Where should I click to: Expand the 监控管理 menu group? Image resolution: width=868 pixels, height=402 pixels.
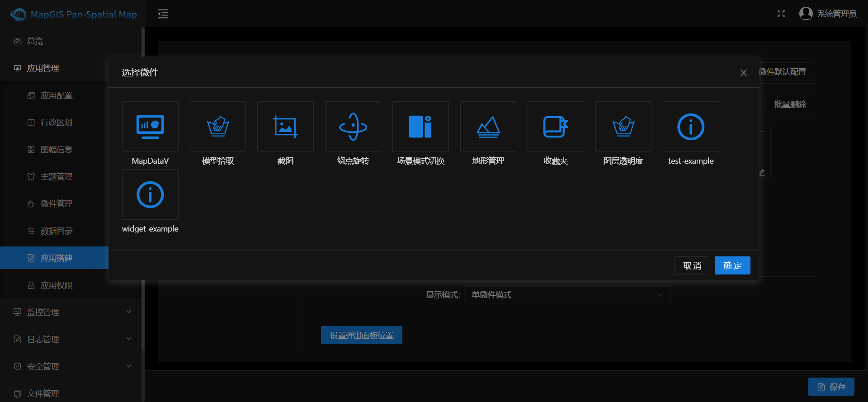coord(71,312)
